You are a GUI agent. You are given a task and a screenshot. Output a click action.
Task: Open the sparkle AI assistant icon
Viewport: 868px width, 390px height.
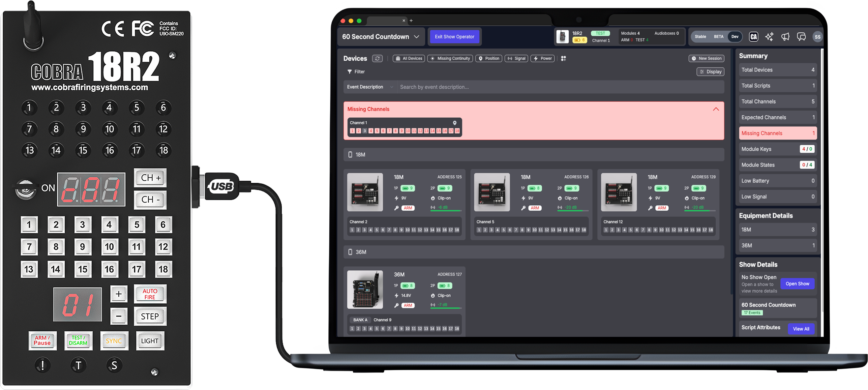[769, 37]
